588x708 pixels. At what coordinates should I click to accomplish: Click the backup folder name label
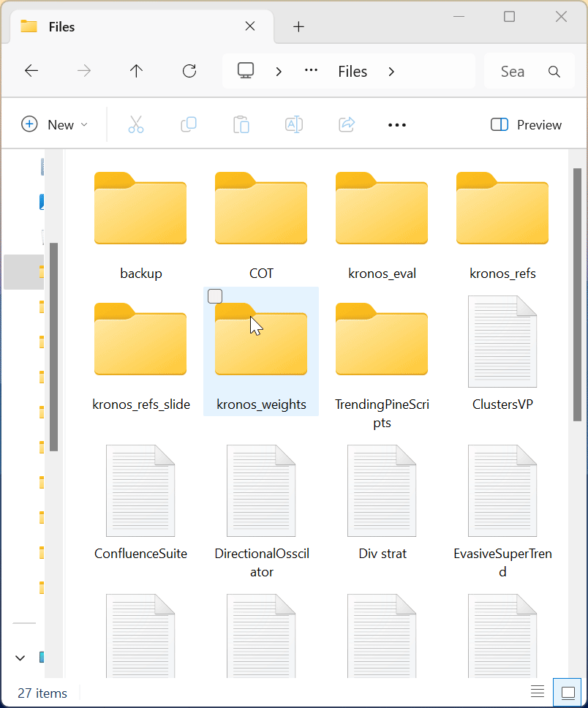point(141,274)
